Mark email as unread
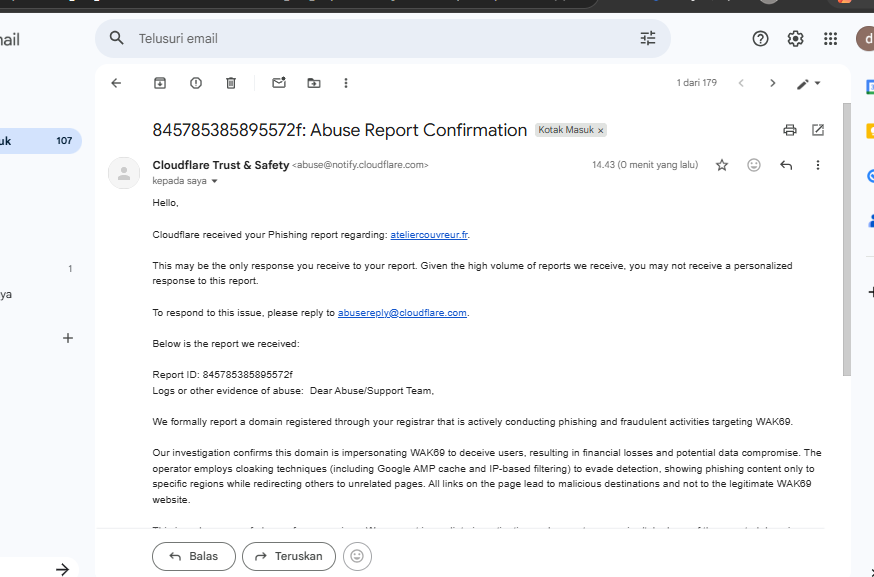The height and width of the screenshot is (577, 874). pyautogui.click(x=279, y=83)
